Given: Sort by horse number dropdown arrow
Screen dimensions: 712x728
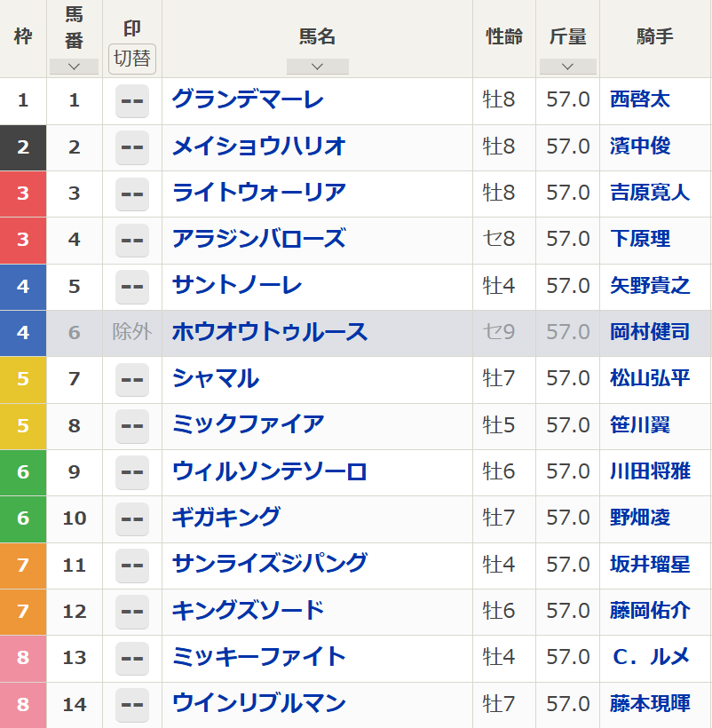Looking at the screenshot, I should (74, 67).
